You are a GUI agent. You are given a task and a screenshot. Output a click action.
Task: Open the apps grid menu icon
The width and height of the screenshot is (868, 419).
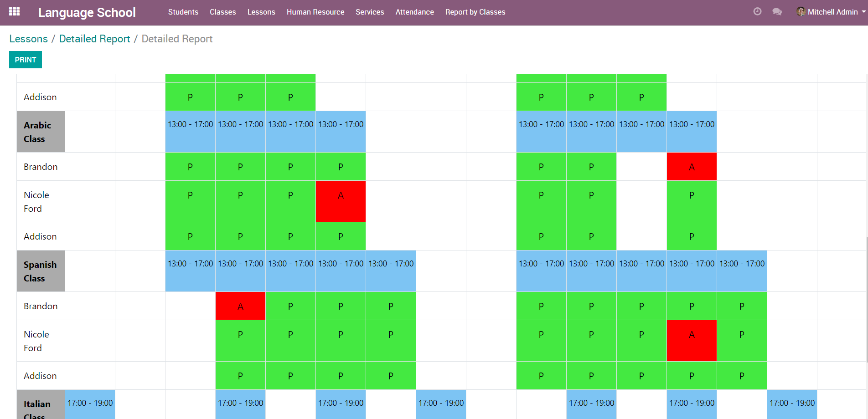tap(14, 12)
